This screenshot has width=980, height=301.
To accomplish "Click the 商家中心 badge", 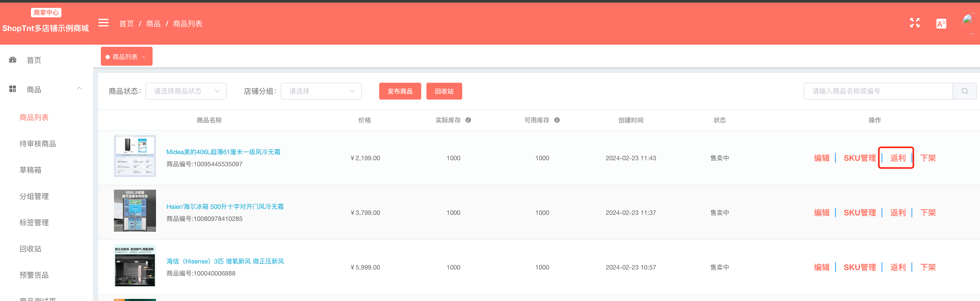I will click(46, 13).
